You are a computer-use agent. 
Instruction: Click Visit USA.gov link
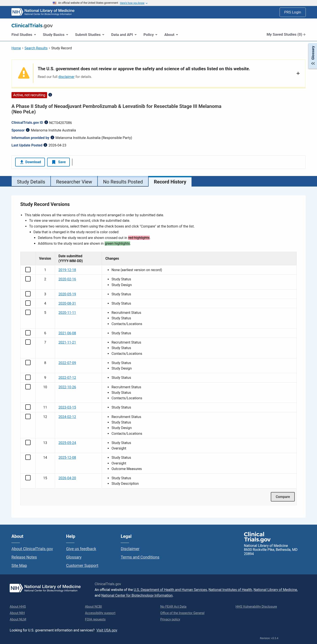tap(107, 630)
